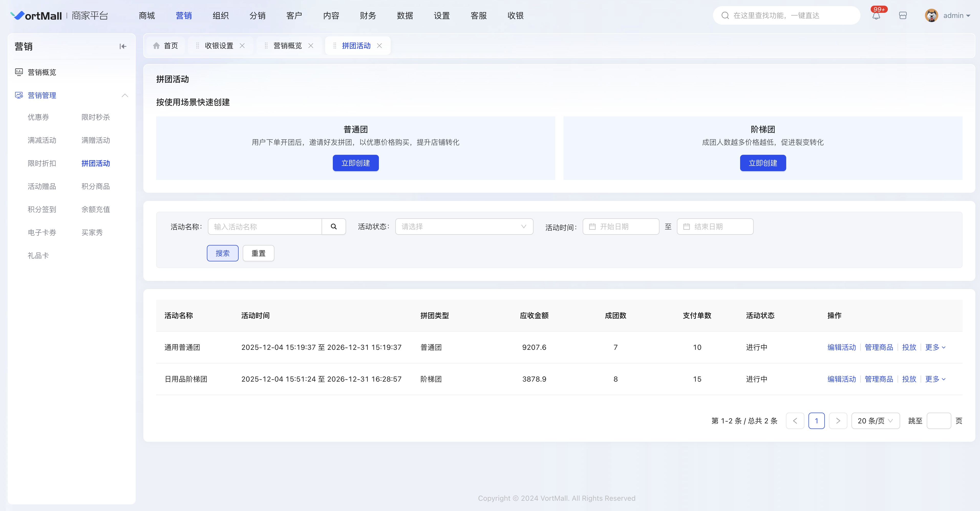
Task: Close the 收银设置 tab
Action: pos(242,46)
